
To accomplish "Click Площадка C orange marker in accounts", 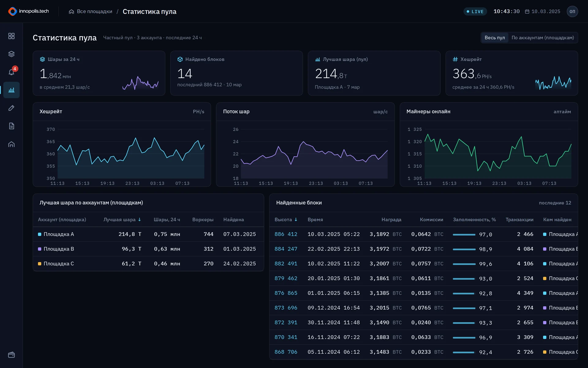I will [x=40, y=264].
